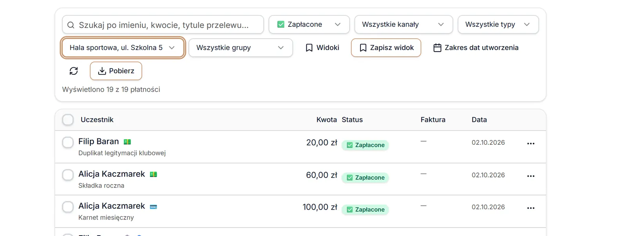Open the Hala sportowa location dropdown
Viewport: 644px width, 236px height.
(x=123, y=48)
